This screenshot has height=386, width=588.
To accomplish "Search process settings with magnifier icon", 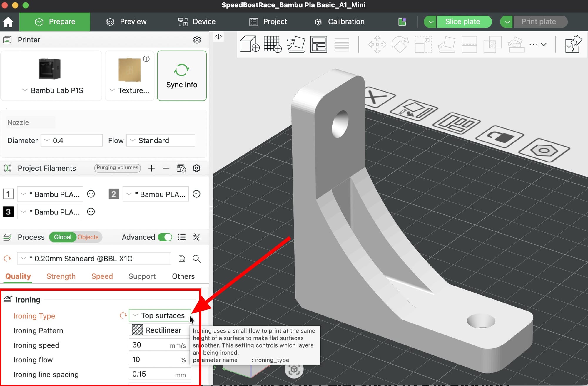I will [196, 259].
